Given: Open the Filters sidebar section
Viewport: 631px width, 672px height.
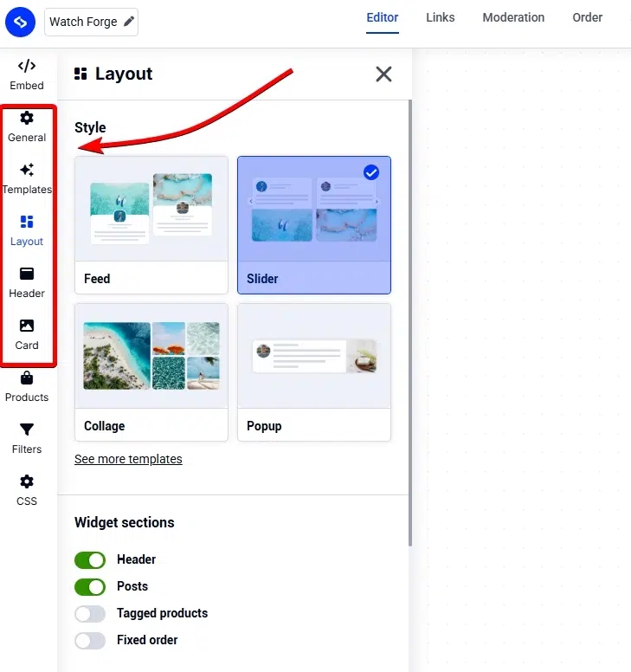Looking at the screenshot, I should point(27,439).
